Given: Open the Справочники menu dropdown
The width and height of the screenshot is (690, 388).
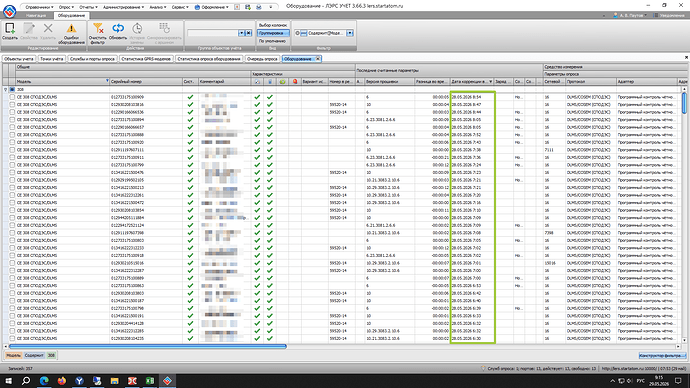Looking at the screenshot, I should tap(39, 7).
